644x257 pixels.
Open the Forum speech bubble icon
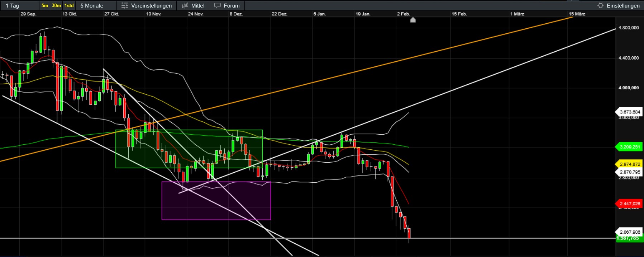pyautogui.click(x=218, y=5)
